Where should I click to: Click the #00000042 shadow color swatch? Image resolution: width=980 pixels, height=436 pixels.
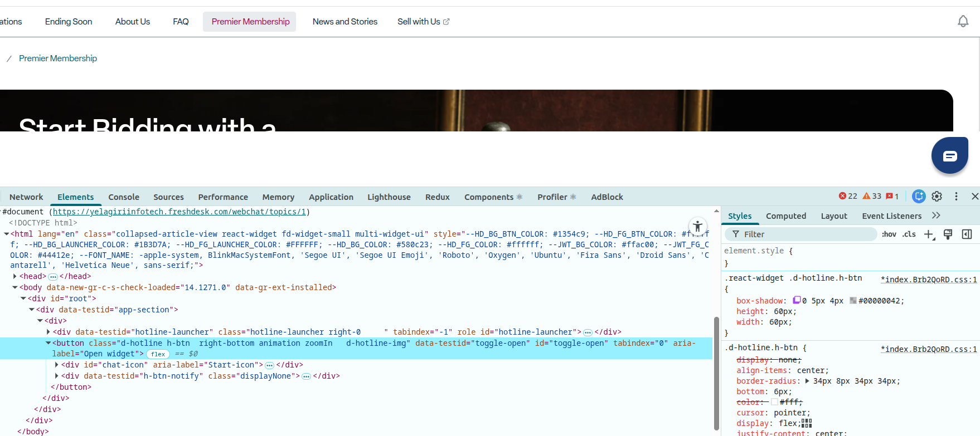[x=853, y=301]
